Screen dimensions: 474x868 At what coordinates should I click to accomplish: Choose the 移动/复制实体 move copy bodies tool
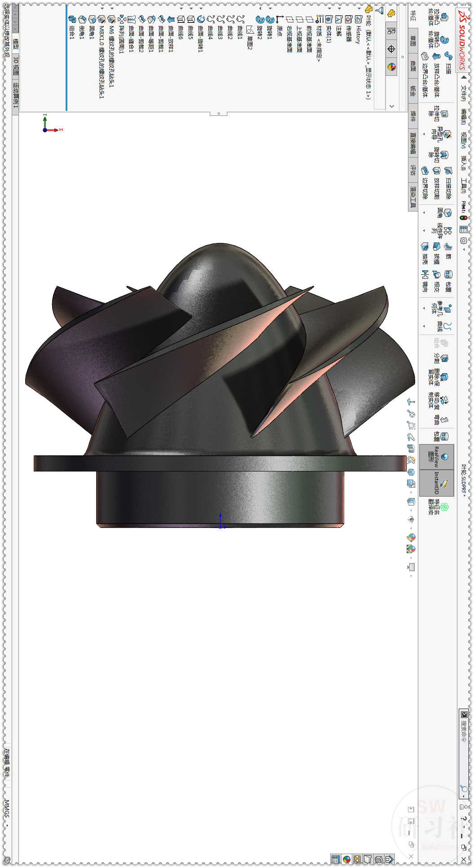[x=438, y=400]
